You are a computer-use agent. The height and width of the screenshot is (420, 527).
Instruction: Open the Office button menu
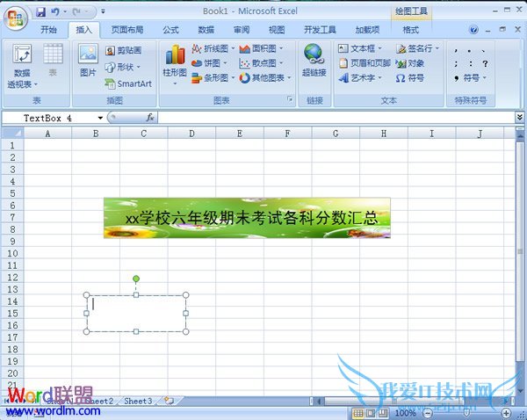15,18
